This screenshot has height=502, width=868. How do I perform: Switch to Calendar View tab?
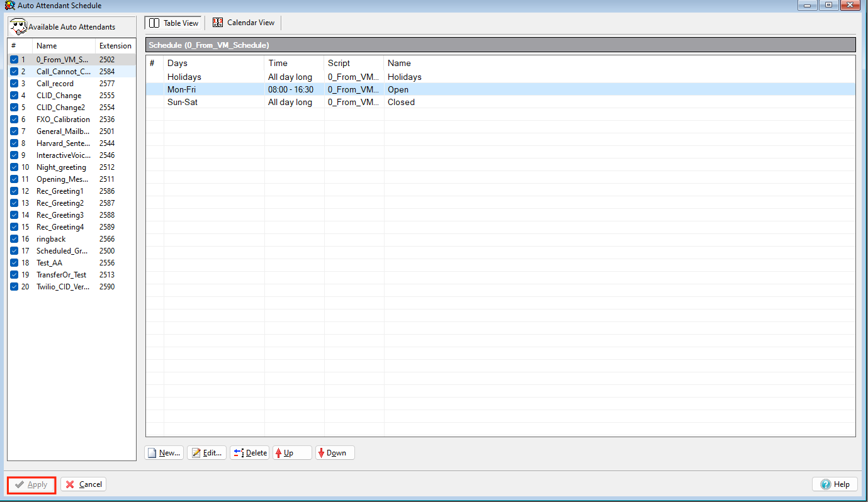coord(244,23)
